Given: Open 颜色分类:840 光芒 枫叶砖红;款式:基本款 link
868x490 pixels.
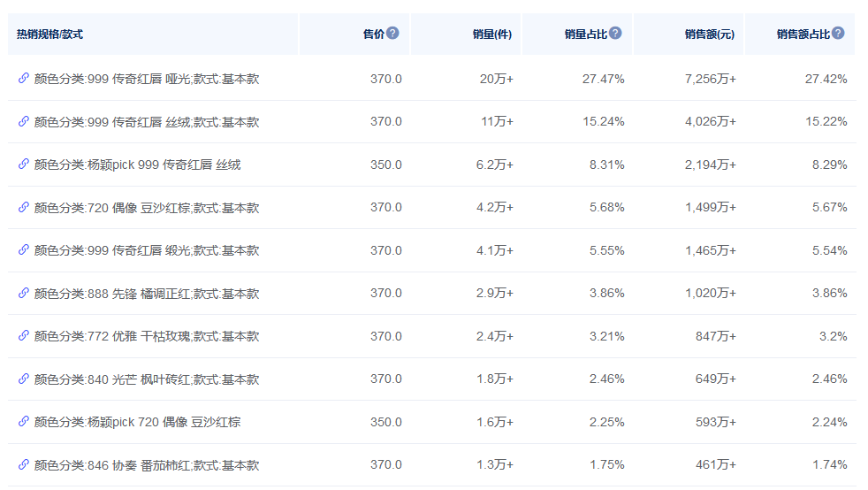Looking at the screenshot, I should pos(147,379).
